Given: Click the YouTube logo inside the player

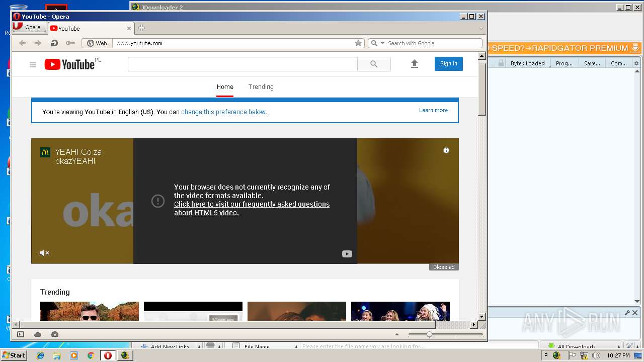Looking at the screenshot, I should point(347,254).
